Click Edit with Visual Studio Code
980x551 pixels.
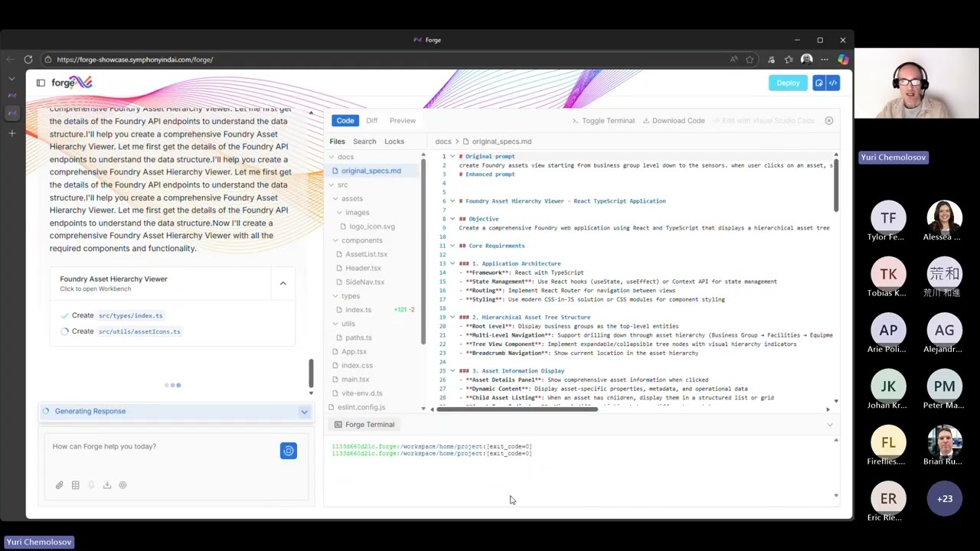(763, 120)
